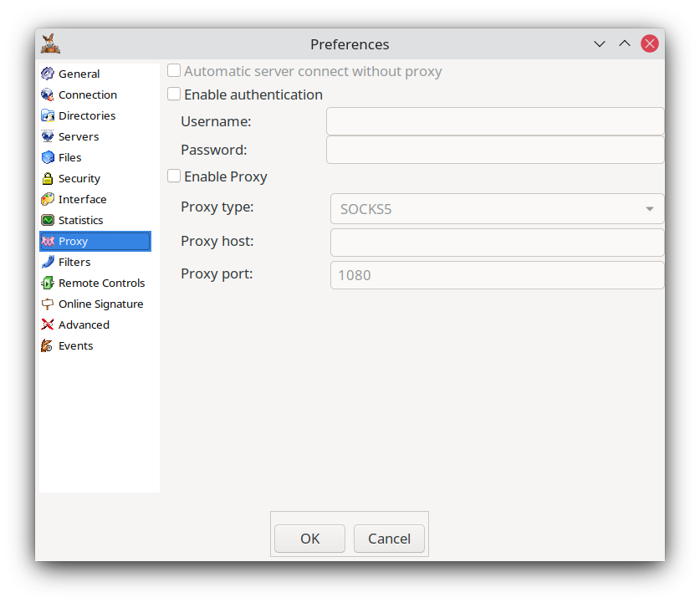
Task: Click the Proxy host input field
Action: click(x=497, y=243)
